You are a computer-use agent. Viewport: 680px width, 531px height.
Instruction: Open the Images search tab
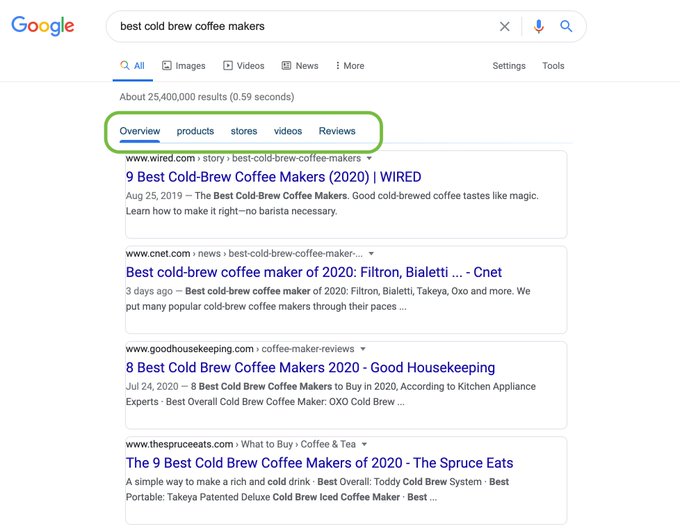click(x=183, y=66)
